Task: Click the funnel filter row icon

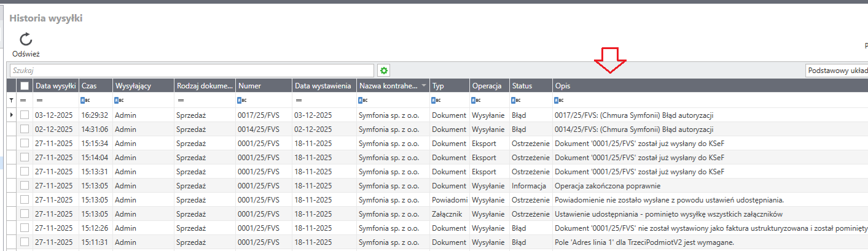Action: [11, 100]
